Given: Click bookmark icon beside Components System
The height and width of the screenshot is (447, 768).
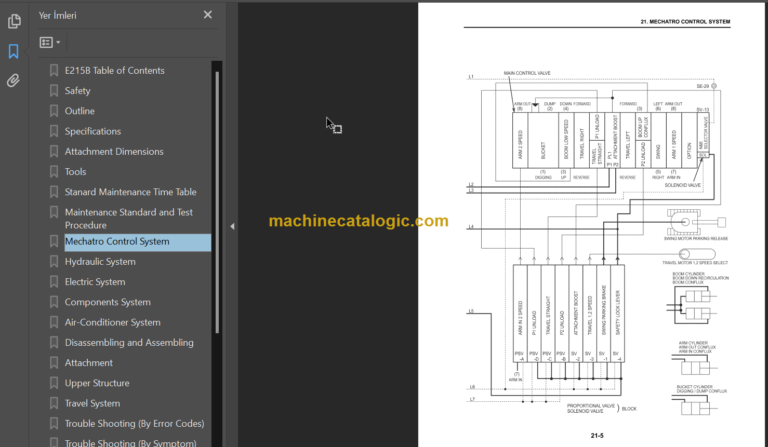Looking at the screenshot, I should coord(54,302).
